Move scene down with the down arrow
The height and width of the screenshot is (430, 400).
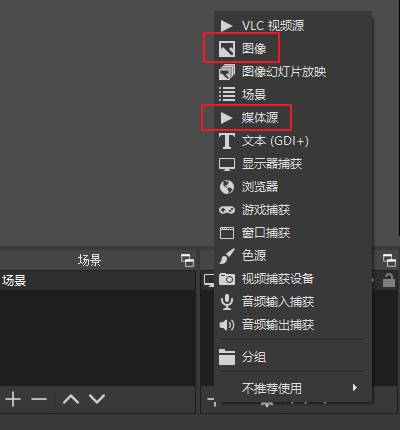pos(97,399)
